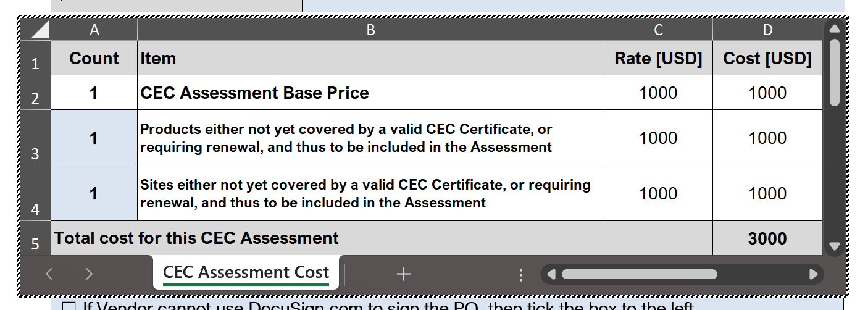Viewport: 868px width, 310px height.
Task: Select row 3 header
Action: point(35,138)
